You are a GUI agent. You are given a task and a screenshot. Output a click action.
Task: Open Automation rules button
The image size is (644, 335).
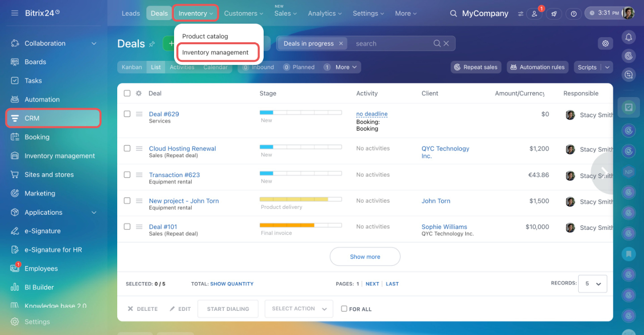point(537,67)
